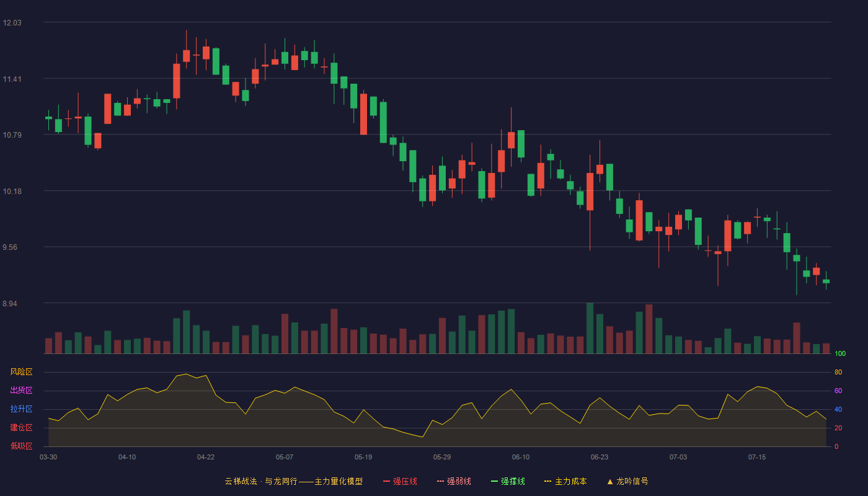Click the 04-10 date label

tap(127, 457)
